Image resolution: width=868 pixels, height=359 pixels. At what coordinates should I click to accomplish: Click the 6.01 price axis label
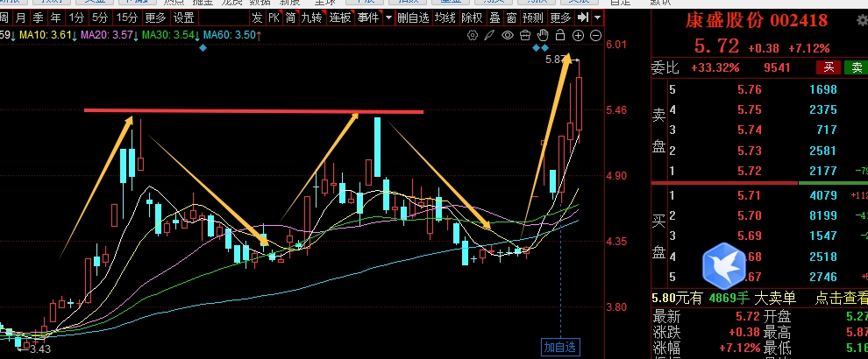click(x=615, y=45)
